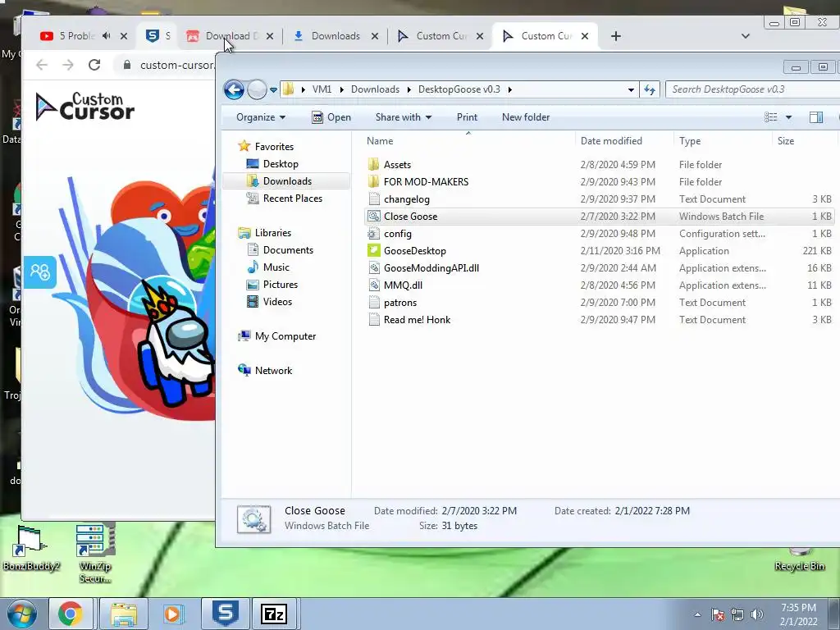Image resolution: width=840 pixels, height=630 pixels.
Task: Sort by the Name column header
Action: pos(380,141)
